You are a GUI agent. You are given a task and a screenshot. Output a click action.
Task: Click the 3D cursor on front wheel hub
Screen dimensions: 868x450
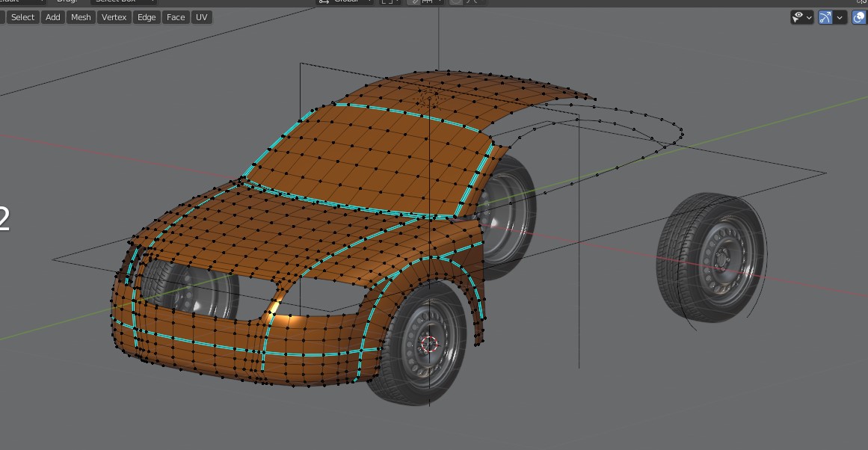pyautogui.click(x=428, y=344)
